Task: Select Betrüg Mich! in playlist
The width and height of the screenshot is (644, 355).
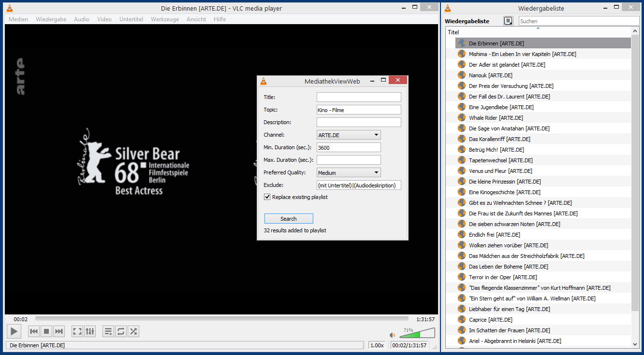Action: pos(543,150)
